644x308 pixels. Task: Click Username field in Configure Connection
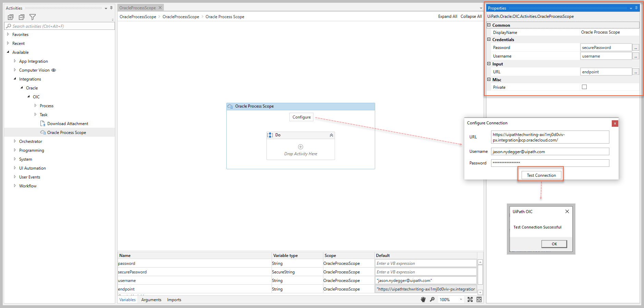[x=550, y=151]
